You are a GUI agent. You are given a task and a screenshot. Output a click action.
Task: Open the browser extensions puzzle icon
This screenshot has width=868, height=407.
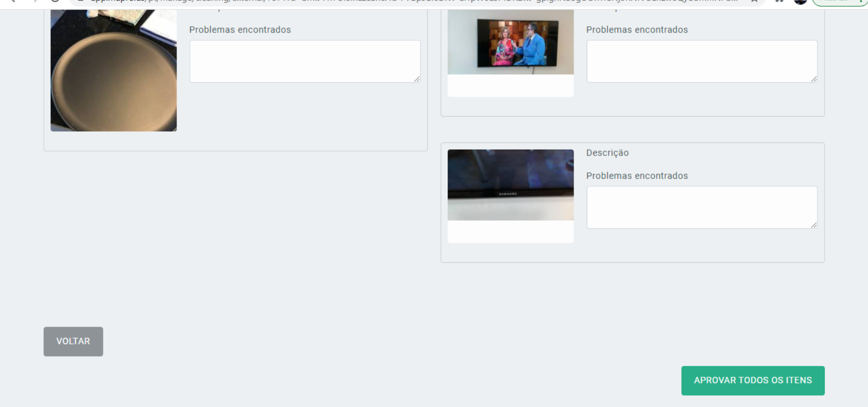[x=779, y=1]
